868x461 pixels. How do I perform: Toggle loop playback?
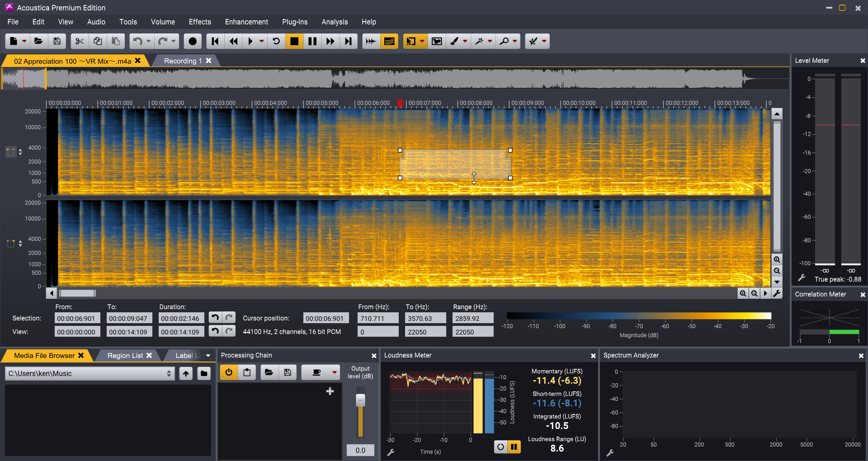[x=276, y=41]
